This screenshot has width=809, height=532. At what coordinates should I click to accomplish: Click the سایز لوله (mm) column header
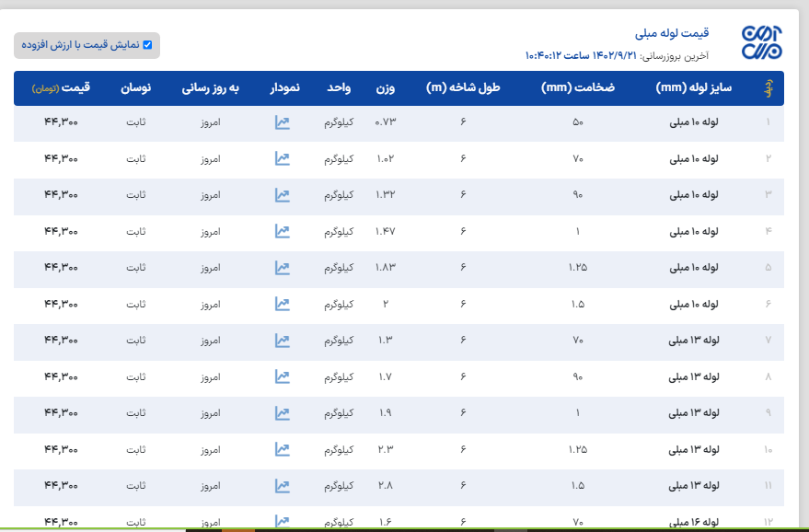click(x=693, y=88)
